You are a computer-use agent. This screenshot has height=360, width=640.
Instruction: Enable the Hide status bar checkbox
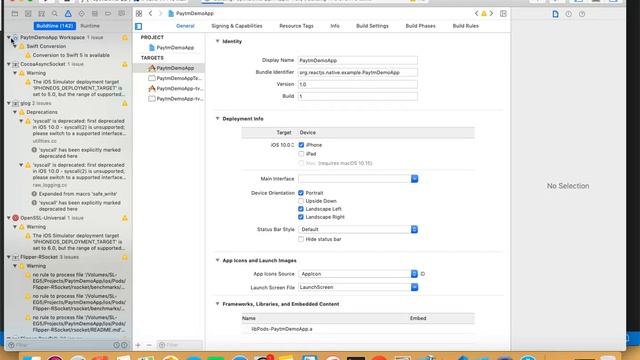click(301, 239)
